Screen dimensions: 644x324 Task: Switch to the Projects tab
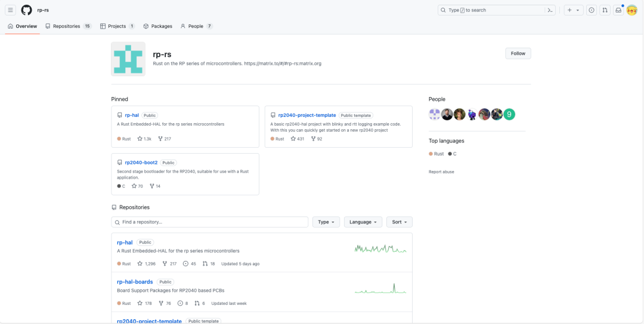(x=117, y=26)
